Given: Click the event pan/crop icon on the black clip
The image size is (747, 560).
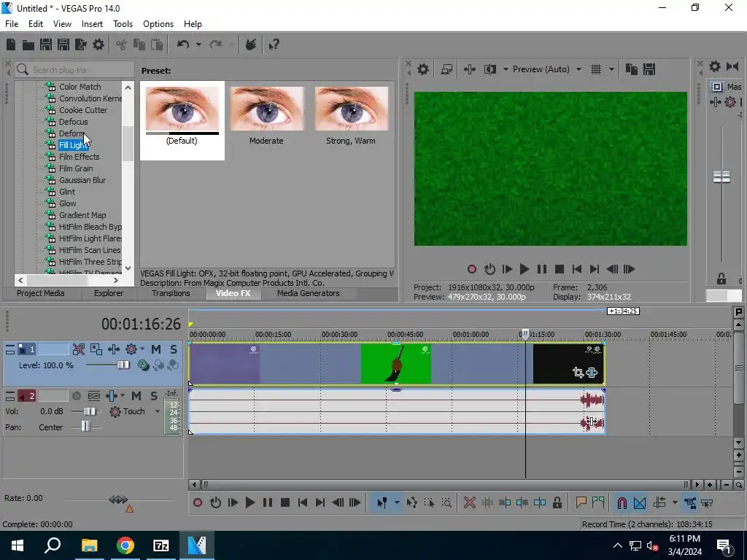Looking at the screenshot, I should [578, 373].
